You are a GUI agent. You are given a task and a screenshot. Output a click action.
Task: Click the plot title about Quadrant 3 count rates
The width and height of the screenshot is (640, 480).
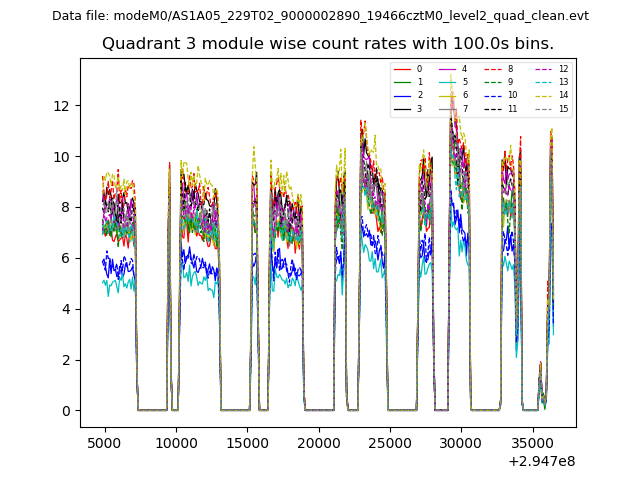(x=328, y=44)
